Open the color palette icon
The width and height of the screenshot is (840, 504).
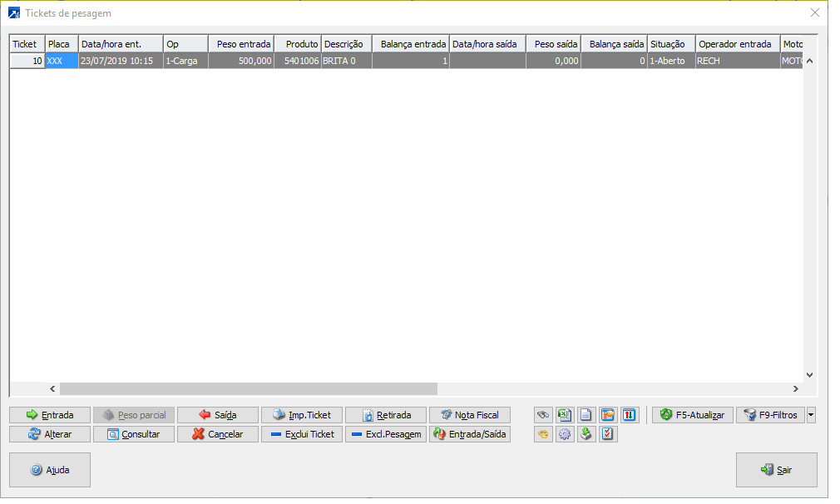point(543,434)
